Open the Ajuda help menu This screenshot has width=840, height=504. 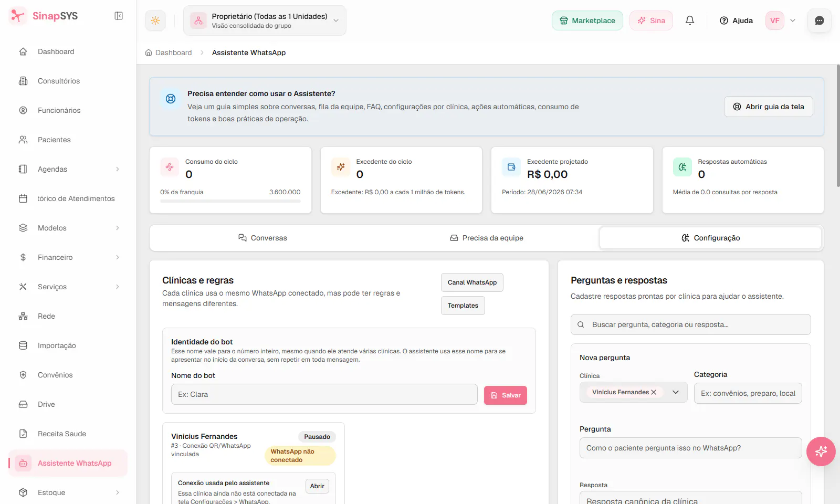coord(736,20)
